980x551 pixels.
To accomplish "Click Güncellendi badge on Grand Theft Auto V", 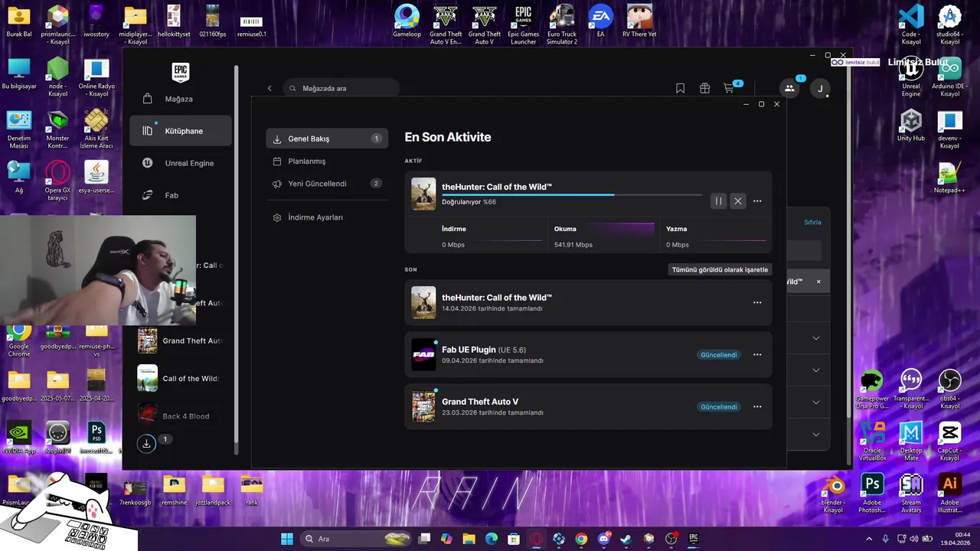I will (x=719, y=406).
